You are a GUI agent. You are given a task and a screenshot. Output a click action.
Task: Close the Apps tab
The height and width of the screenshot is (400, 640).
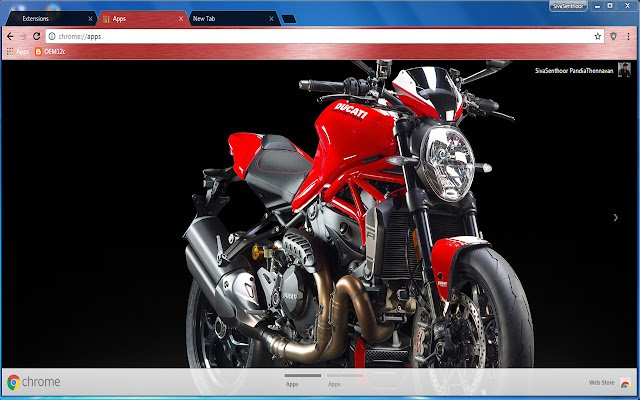click(181, 19)
